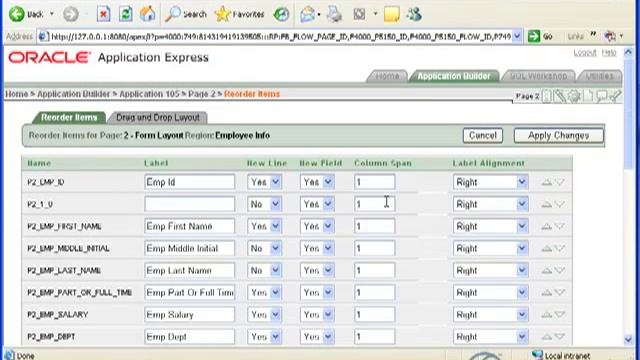This screenshot has height=360, width=640.
Task: Open Application Builder breadcrumb link
Action: click(73, 94)
